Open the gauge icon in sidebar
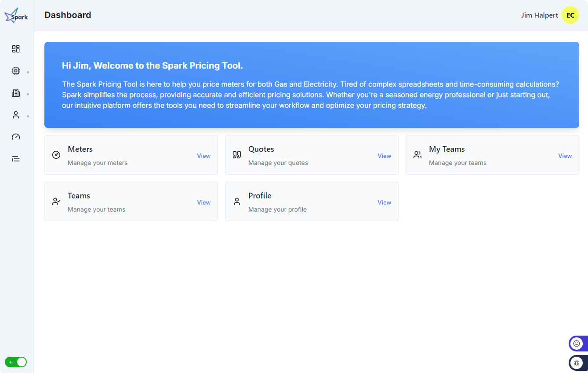 (16, 137)
